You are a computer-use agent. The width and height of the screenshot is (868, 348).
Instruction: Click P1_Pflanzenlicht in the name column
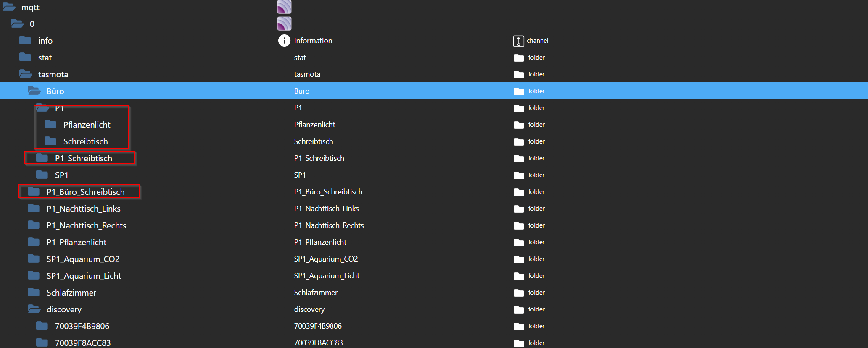(320, 242)
